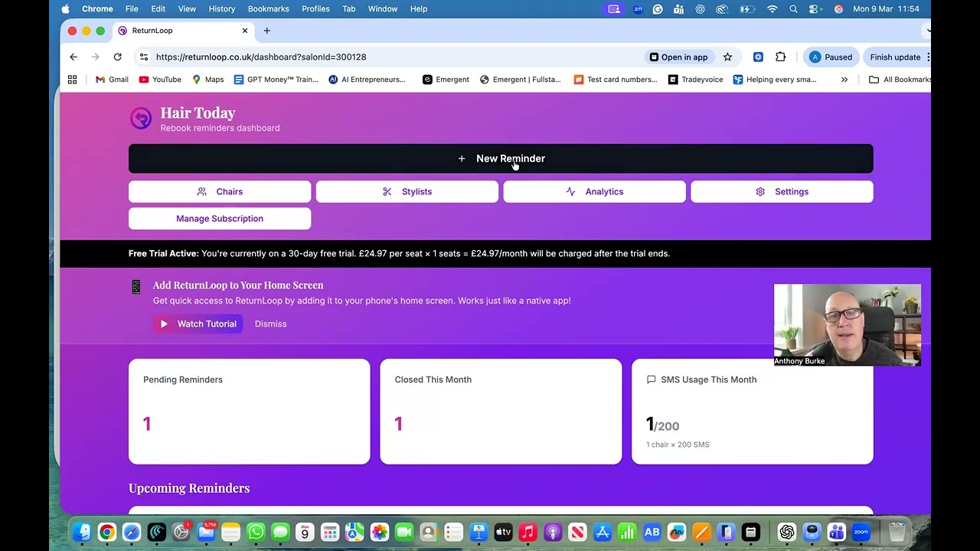Open WhatsApp from the Dock
Viewport: 980px width, 551px height.
click(x=256, y=532)
